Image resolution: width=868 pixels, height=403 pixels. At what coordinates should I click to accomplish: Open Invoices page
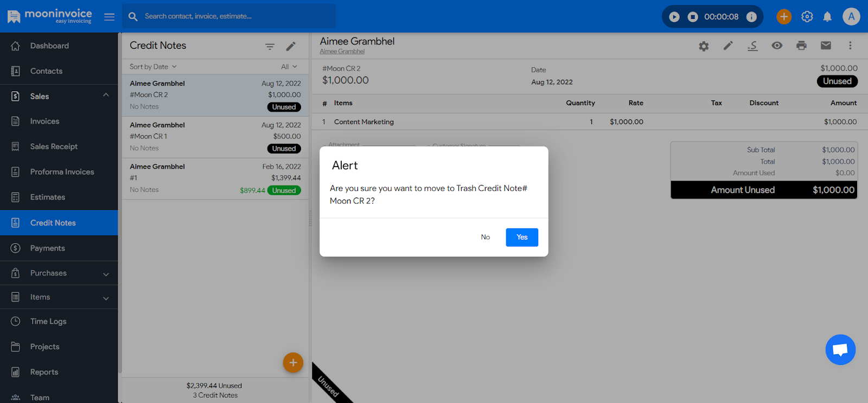59,121
